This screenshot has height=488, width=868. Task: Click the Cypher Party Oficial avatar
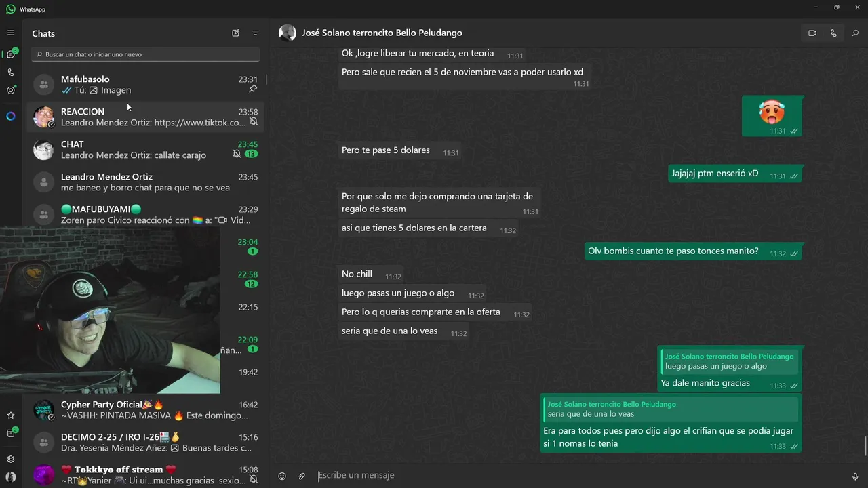(43, 409)
